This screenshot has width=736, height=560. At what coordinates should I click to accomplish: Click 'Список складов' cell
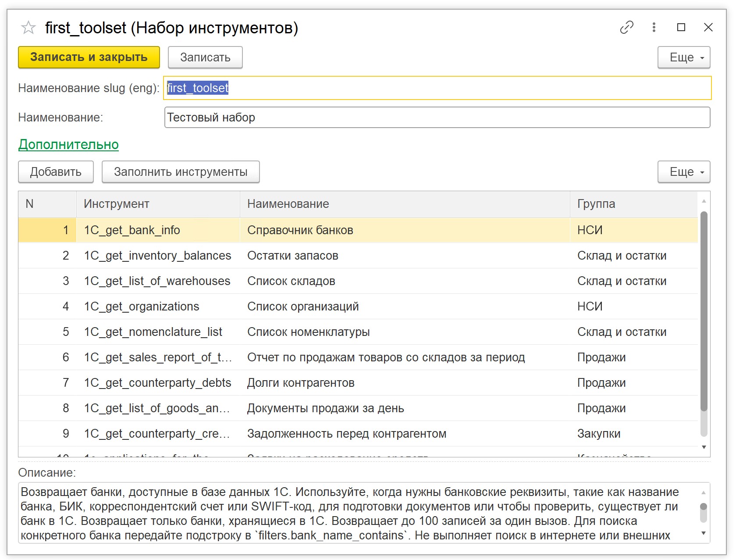pyautogui.click(x=405, y=281)
